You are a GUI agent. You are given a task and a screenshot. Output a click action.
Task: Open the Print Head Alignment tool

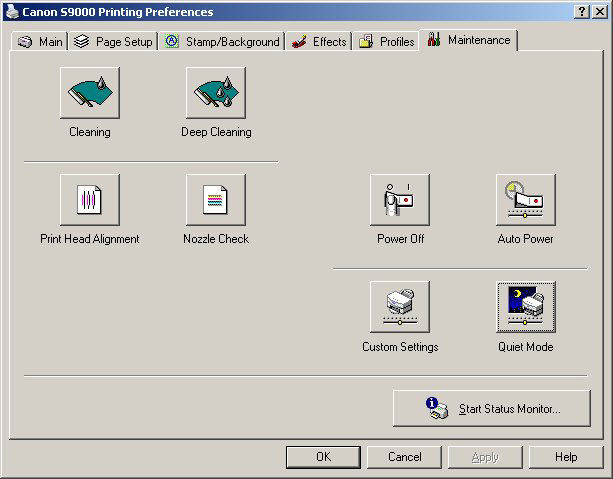coord(90,200)
